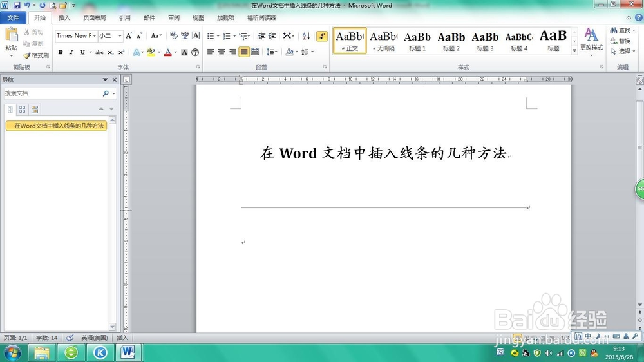Screen dimensions: 644x362
Task: Open the font size dropdown (小二)
Action: (120, 35)
